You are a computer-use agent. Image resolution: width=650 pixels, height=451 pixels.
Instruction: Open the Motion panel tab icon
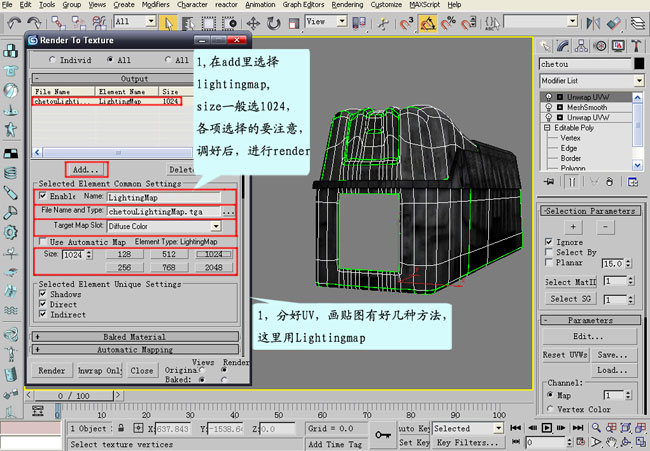pos(600,46)
